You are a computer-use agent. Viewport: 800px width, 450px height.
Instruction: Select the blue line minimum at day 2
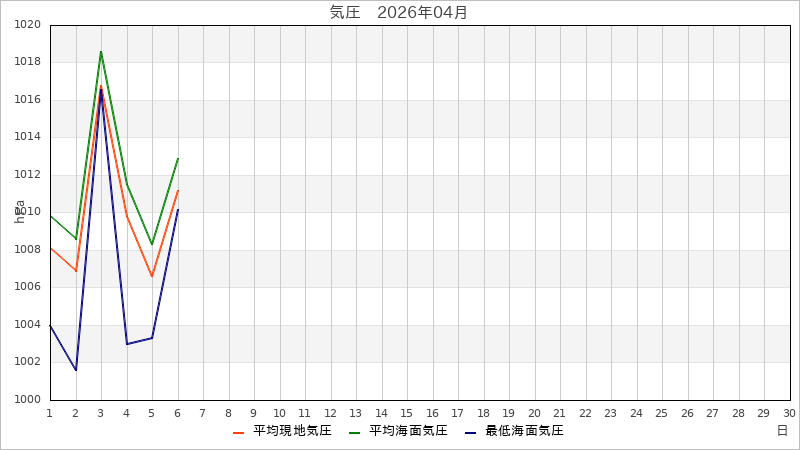click(x=76, y=370)
